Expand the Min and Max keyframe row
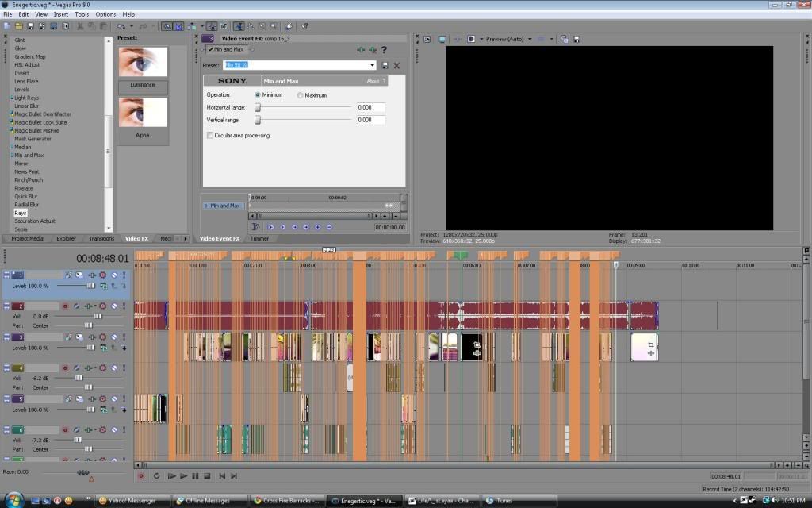 pyautogui.click(x=206, y=206)
